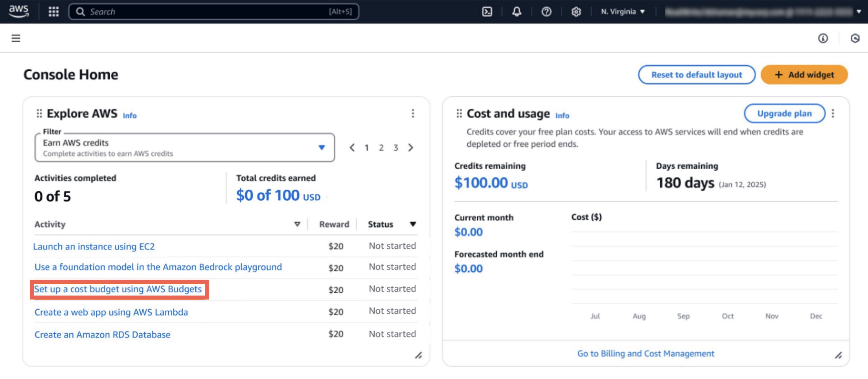Viewport: 868px width, 379px height.
Task: Open the hamburger navigation menu
Action: (x=15, y=38)
